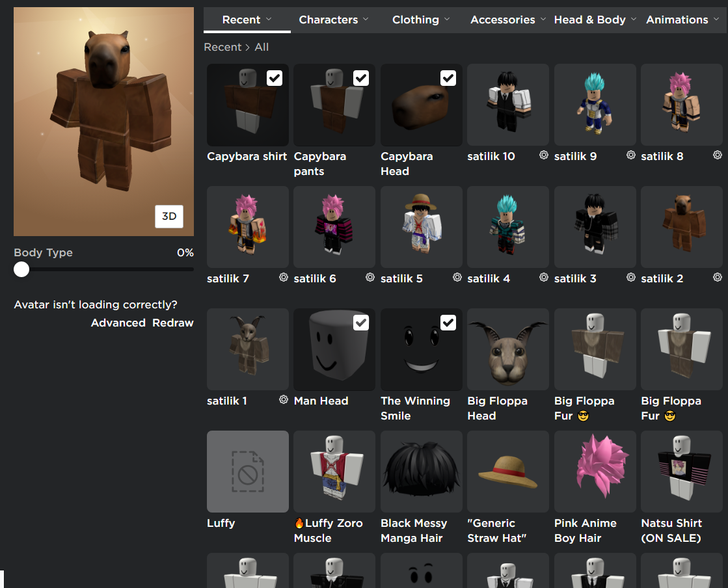Viewport: 728px width, 588px height.
Task: Expand the Clothing dropdown arrow
Action: 447,19
